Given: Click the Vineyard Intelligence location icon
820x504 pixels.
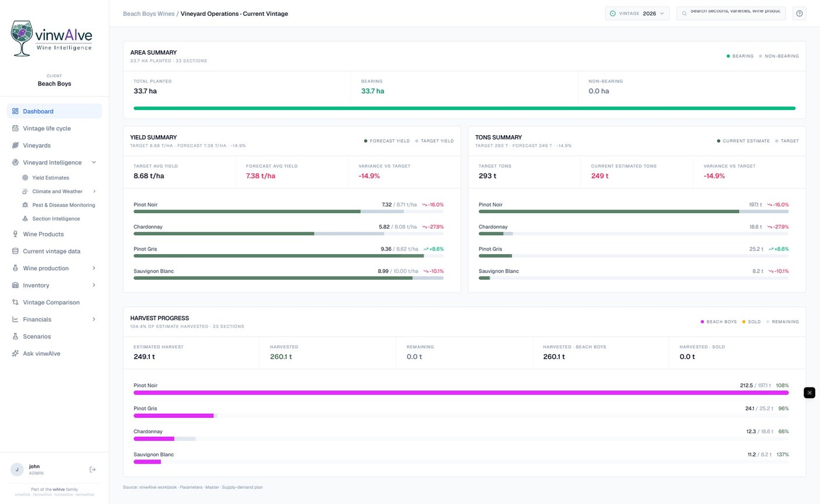Looking at the screenshot, I should pyautogui.click(x=16, y=162).
